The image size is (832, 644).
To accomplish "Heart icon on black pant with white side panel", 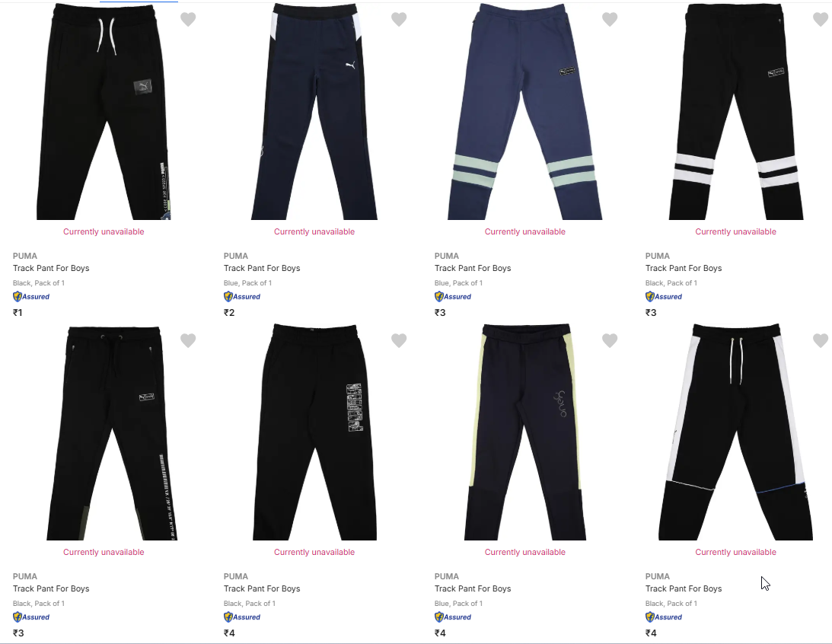I will pyautogui.click(x=821, y=340).
